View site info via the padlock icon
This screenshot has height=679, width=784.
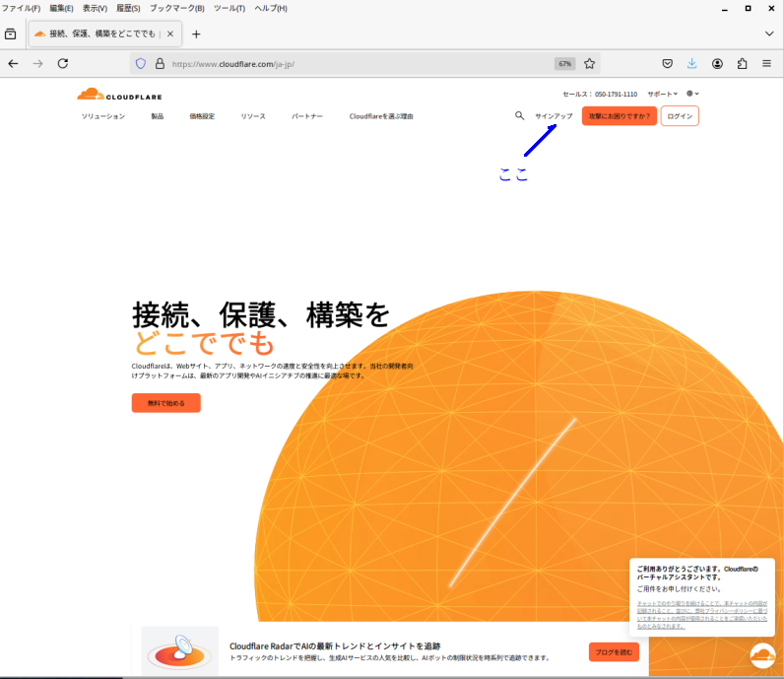(x=160, y=63)
